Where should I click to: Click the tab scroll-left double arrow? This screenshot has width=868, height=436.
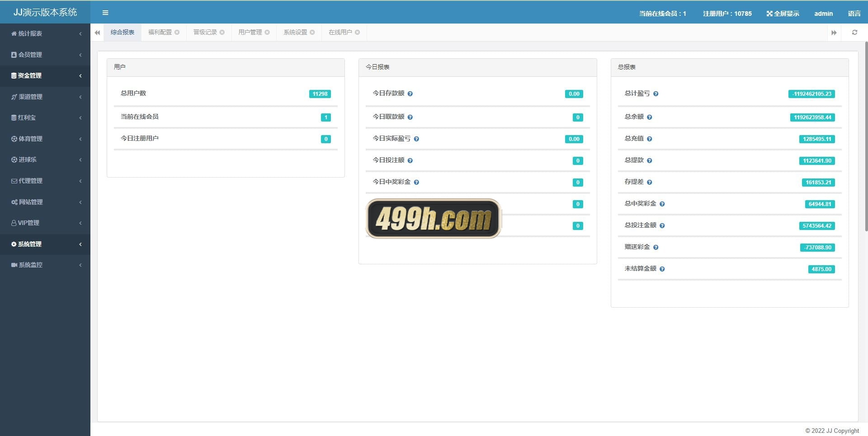pos(97,33)
